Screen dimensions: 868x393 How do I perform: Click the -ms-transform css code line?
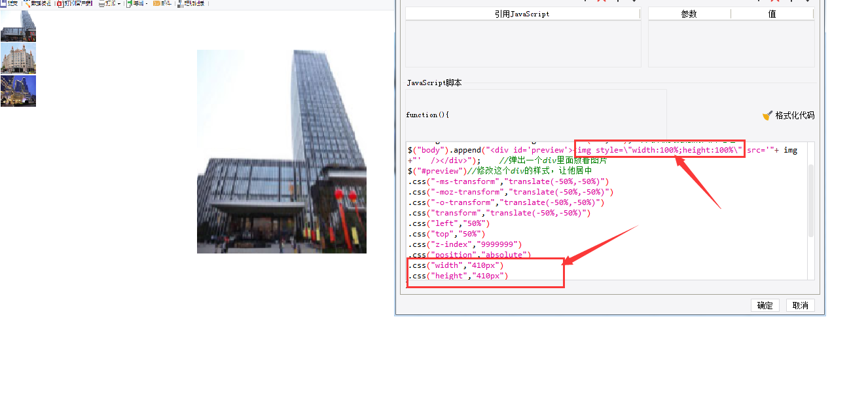[x=508, y=181]
